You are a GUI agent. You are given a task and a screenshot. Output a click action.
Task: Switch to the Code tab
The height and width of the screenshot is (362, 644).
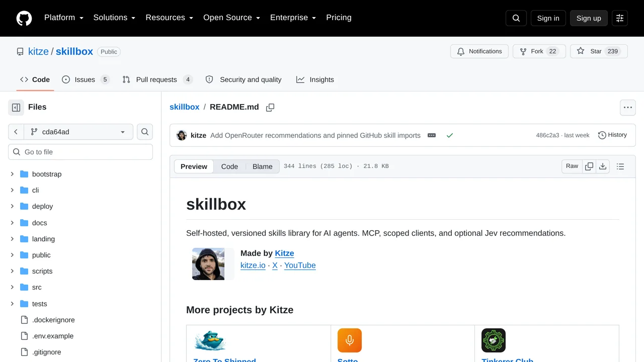tap(35, 79)
